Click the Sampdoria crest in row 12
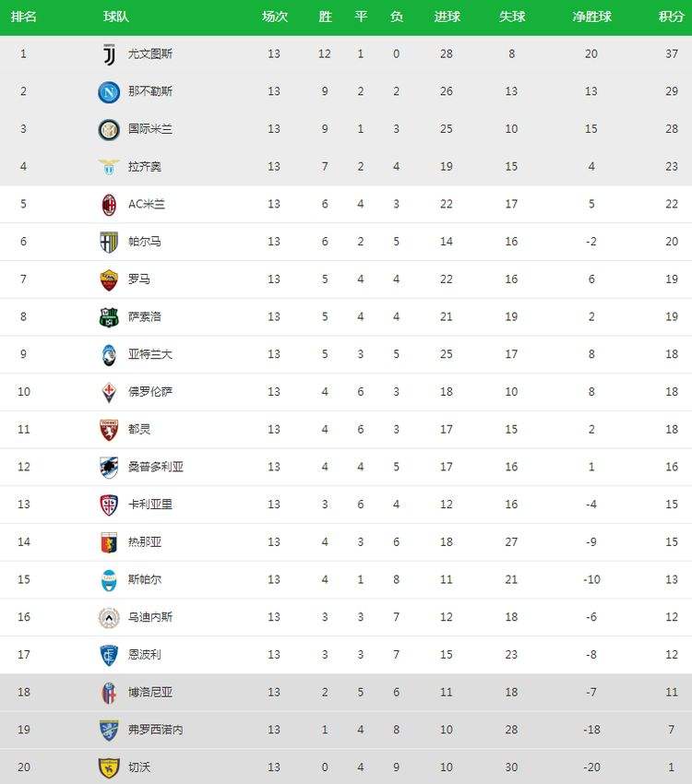This screenshot has height=784, width=692. pos(109,468)
